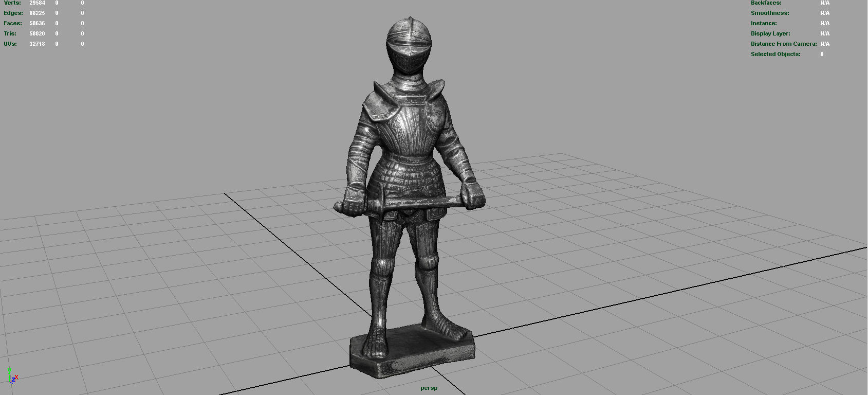Click the '0' value beside Selected Objects
Image resolution: width=868 pixels, height=395 pixels.
822,54
